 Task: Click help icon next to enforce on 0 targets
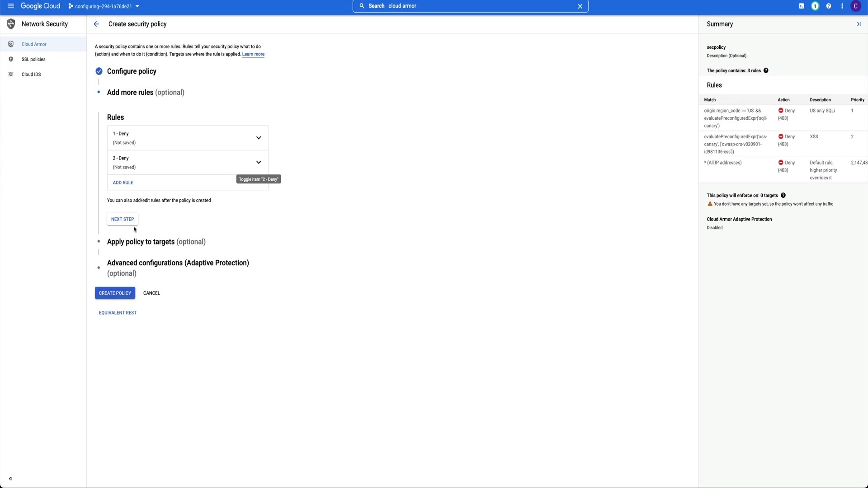click(x=783, y=195)
